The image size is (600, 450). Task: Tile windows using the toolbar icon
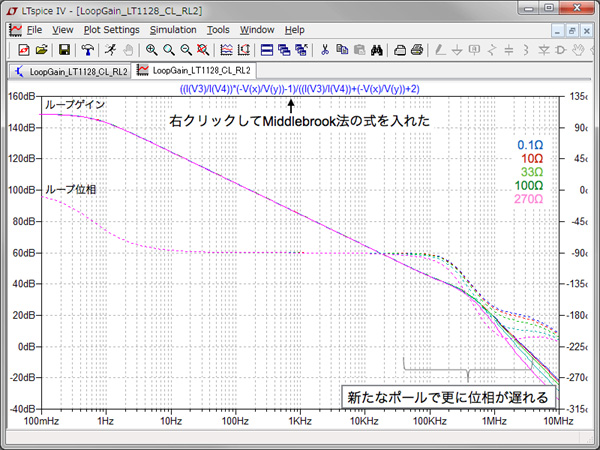(267, 49)
